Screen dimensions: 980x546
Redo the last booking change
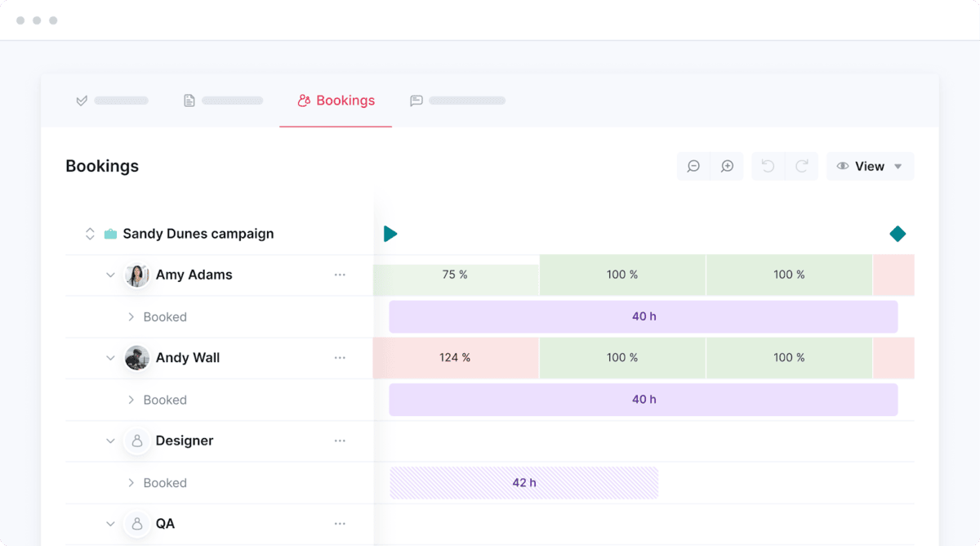pos(803,166)
